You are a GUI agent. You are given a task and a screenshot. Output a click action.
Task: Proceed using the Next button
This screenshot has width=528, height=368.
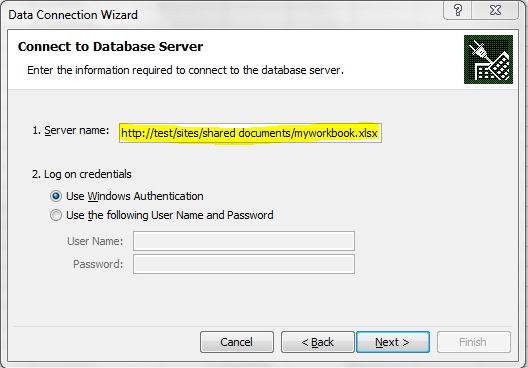(393, 342)
